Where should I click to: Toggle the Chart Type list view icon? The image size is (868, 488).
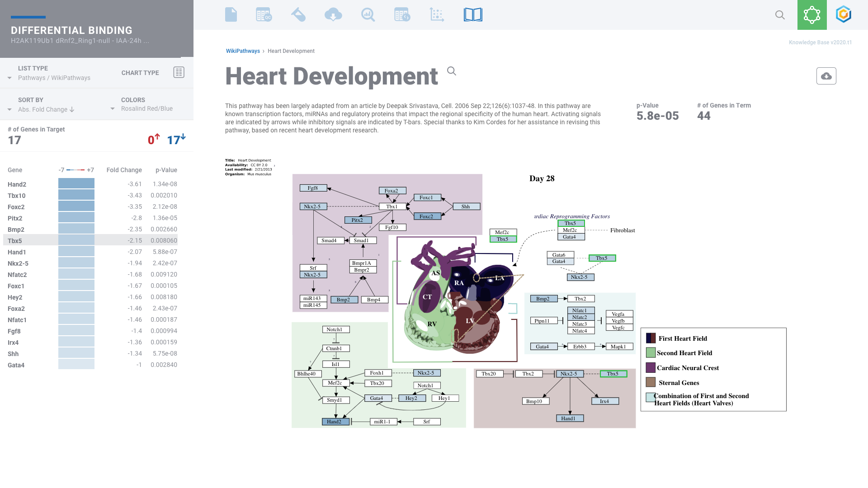(x=179, y=72)
